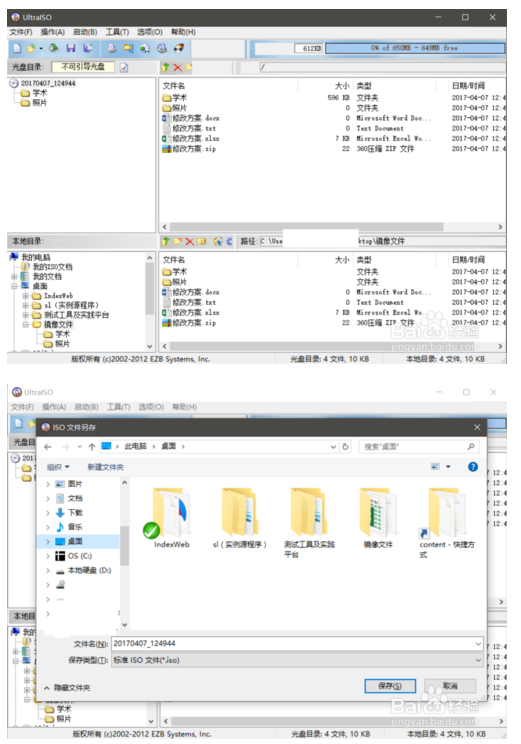521x744 pixels.
Task: Select IndexWeb folder thumbnail in save dialog
Action: point(171,518)
